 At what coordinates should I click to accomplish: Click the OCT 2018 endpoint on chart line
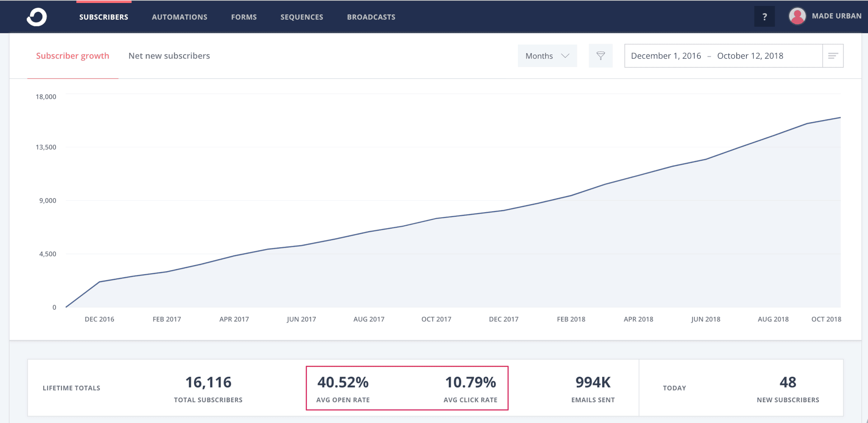pos(840,118)
